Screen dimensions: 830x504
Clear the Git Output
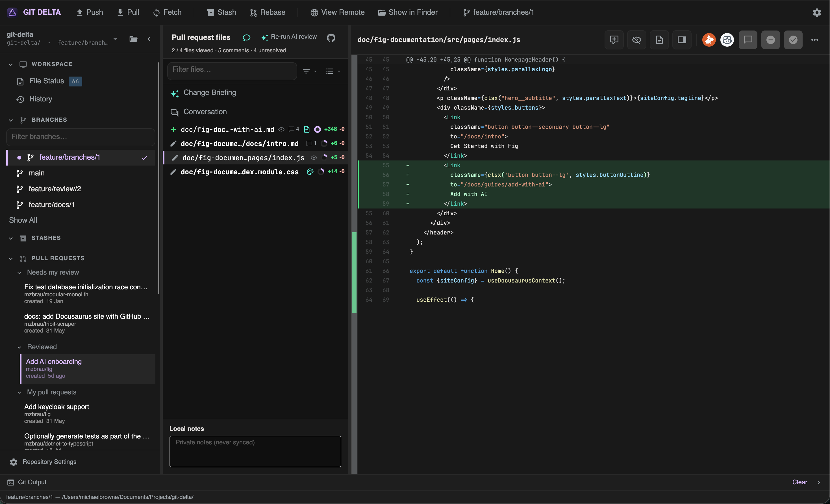799,482
